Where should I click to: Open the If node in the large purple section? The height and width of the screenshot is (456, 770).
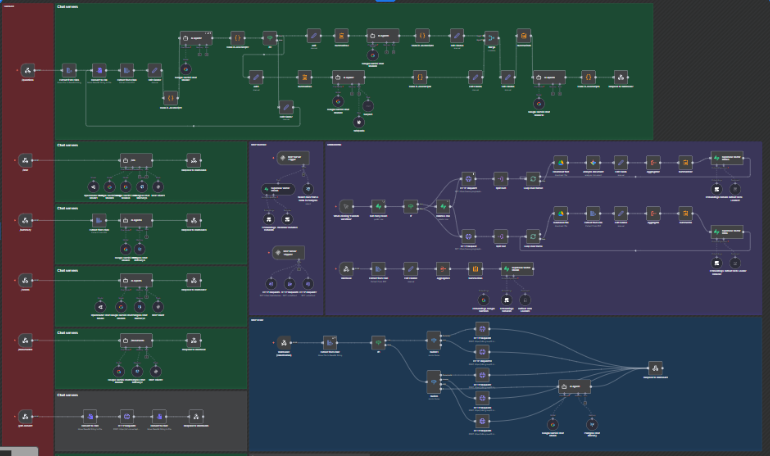411,206
